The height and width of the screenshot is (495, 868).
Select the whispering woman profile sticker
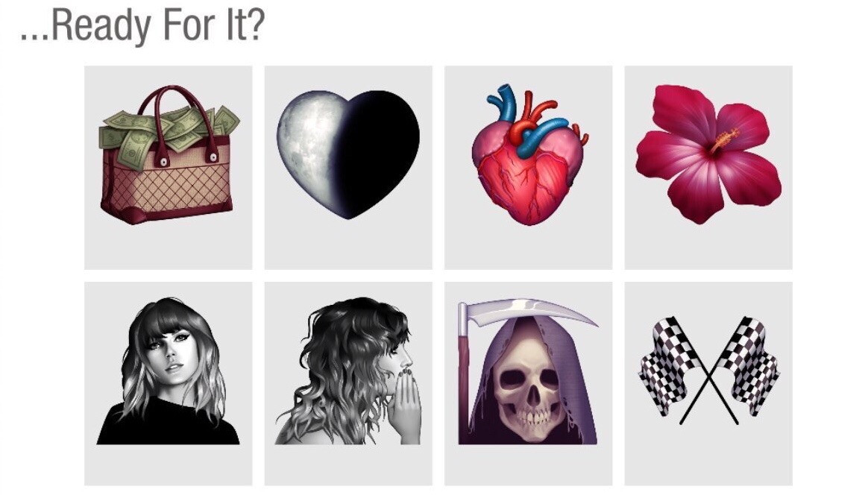348,383
